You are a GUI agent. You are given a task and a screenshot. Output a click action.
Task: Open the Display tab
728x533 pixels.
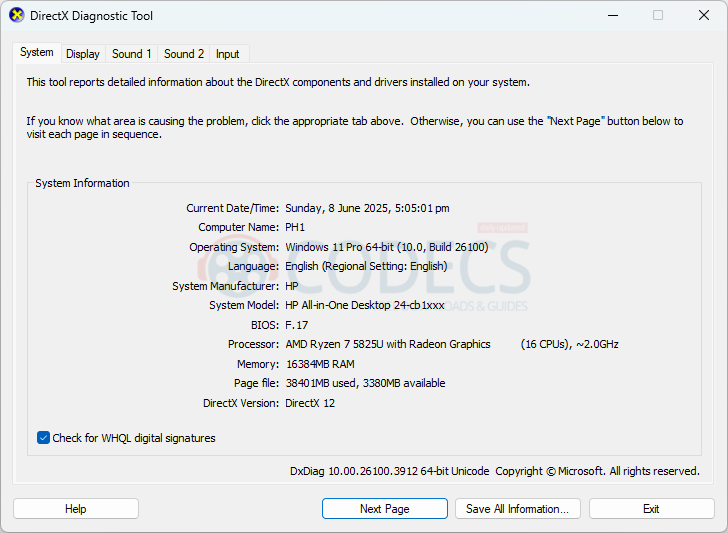coord(83,54)
